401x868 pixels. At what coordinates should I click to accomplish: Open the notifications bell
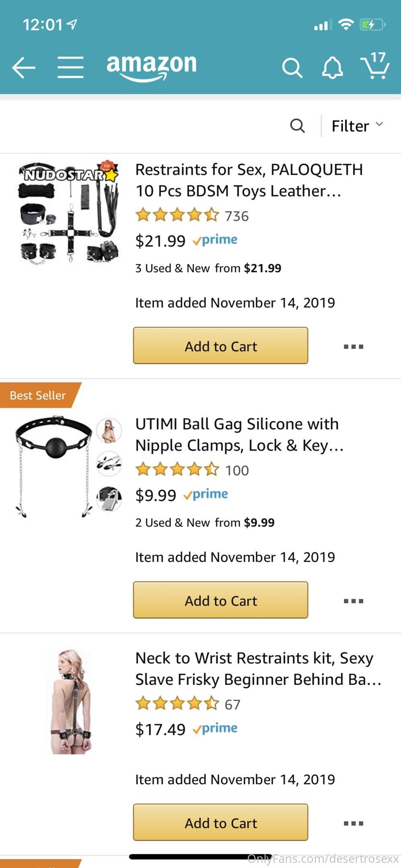[x=332, y=68]
